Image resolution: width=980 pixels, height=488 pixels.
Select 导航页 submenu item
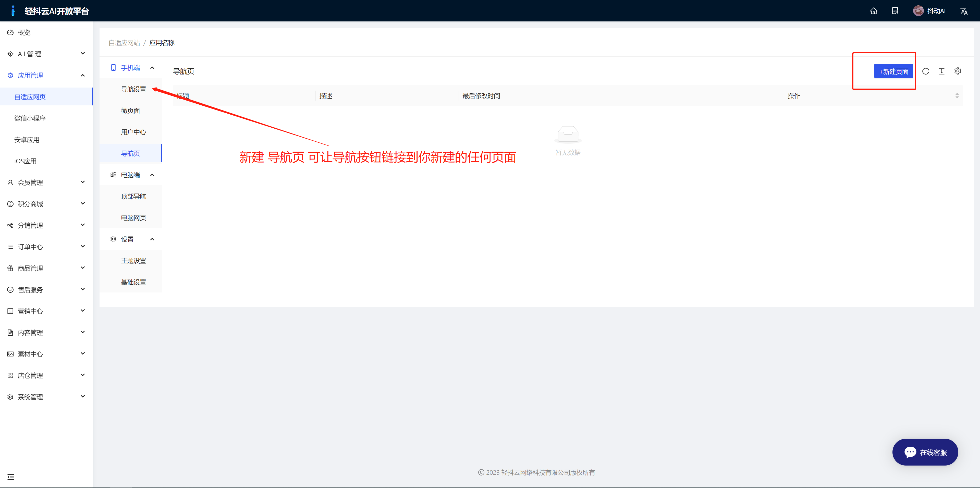click(x=130, y=153)
